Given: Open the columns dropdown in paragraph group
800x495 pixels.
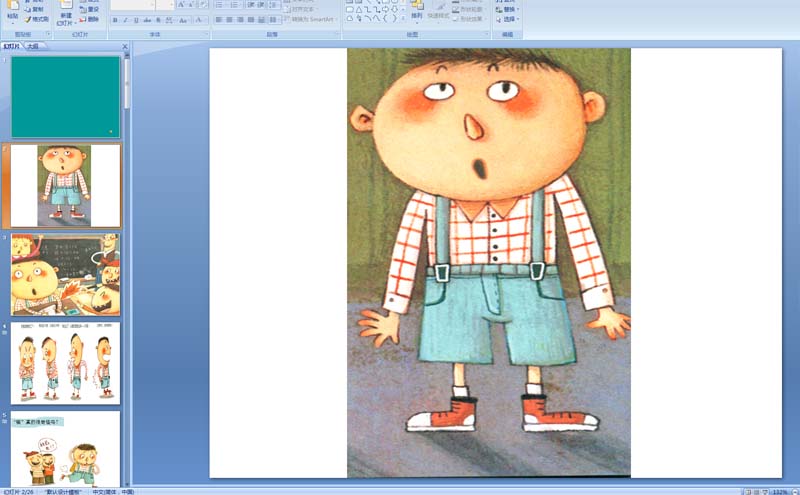Looking at the screenshot, I should [x=274, y=19].
